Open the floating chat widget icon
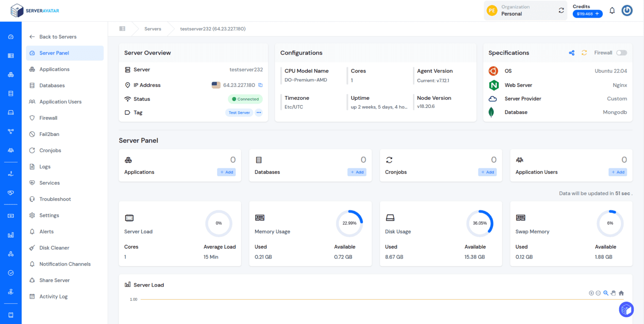The height and width of the screenshot is (324, 644). pos(626,309)
